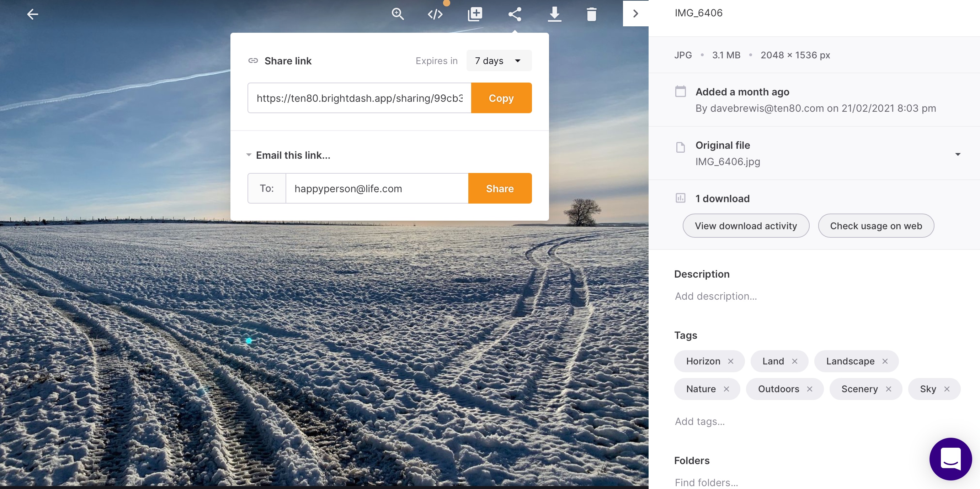980x489 pixels.
Task: Remove the Scenery tag
Action: [888, 389]
